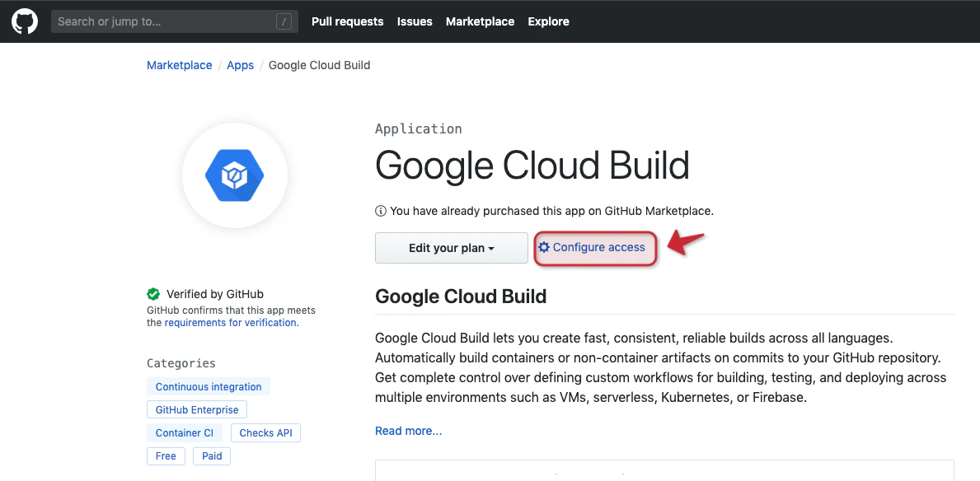
Task: Choose the Checks API category tag
Action: [265, 433]
